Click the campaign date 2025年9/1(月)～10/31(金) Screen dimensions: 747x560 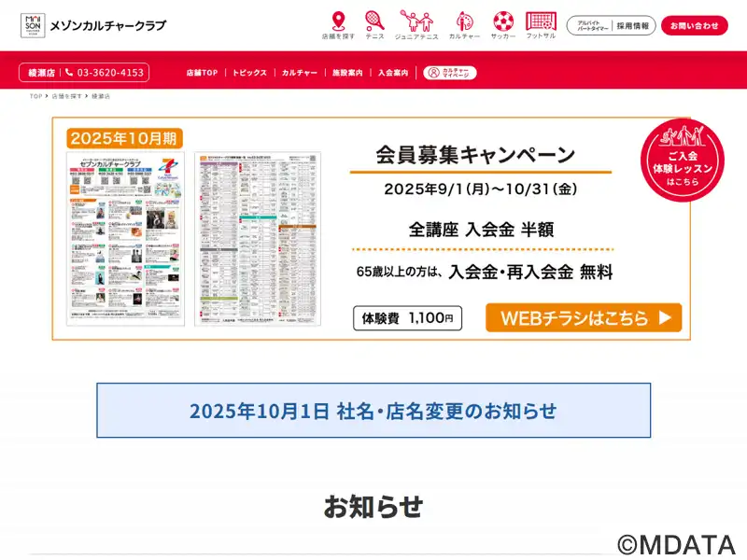click(x=481, y=189)
